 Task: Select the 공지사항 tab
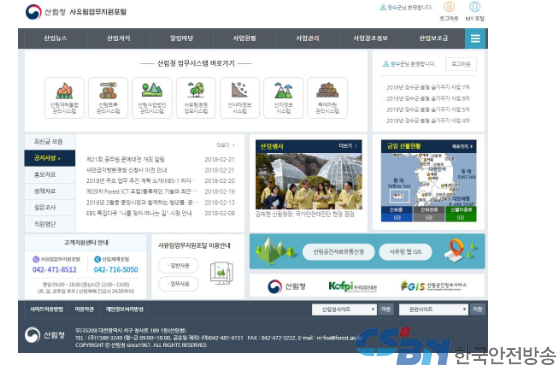click(x=50, y=158)
